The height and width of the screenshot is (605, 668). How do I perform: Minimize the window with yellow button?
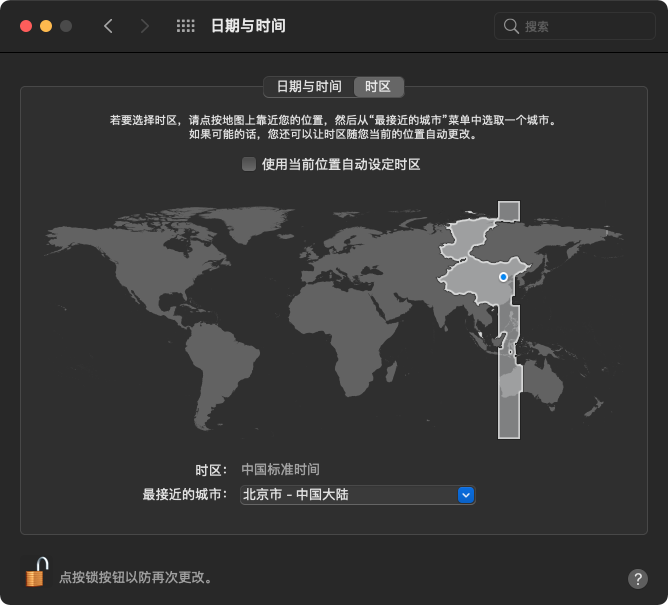point(45,26)
